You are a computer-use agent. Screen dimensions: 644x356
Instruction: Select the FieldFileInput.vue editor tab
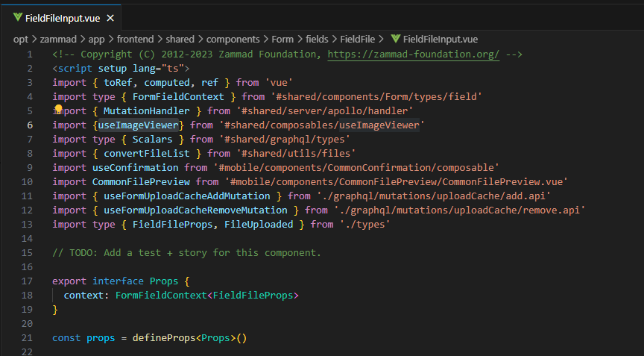tap(61, 18)
